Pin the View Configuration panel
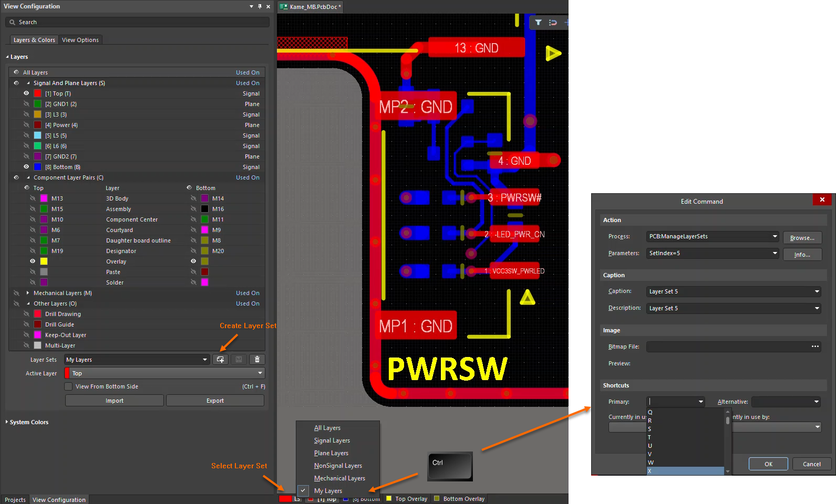The image size is (836, 504). (x=260, y=7)
